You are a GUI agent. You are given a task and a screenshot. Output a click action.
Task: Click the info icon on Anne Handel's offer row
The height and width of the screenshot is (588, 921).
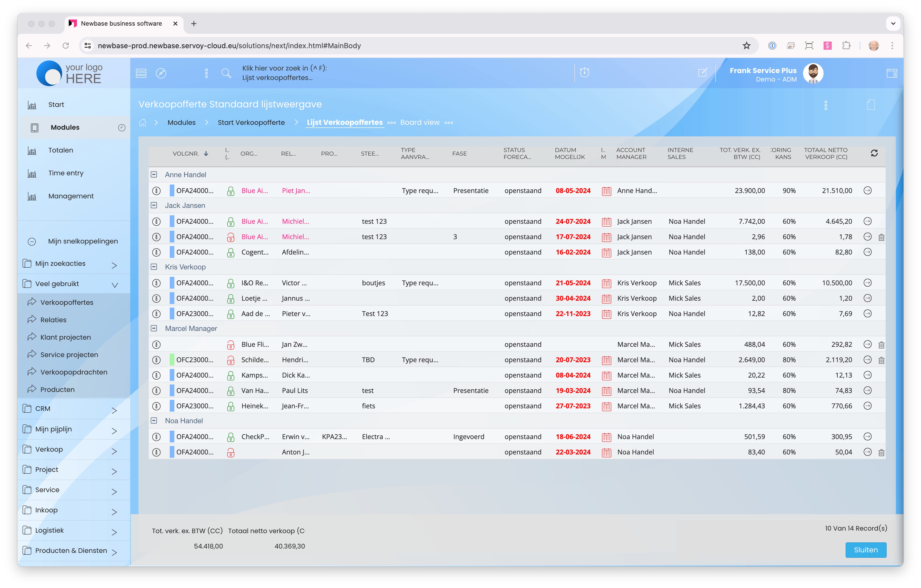tap(156, 191)
